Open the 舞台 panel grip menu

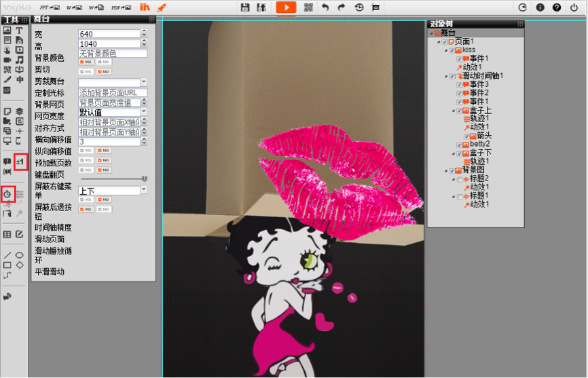(151, 19)
